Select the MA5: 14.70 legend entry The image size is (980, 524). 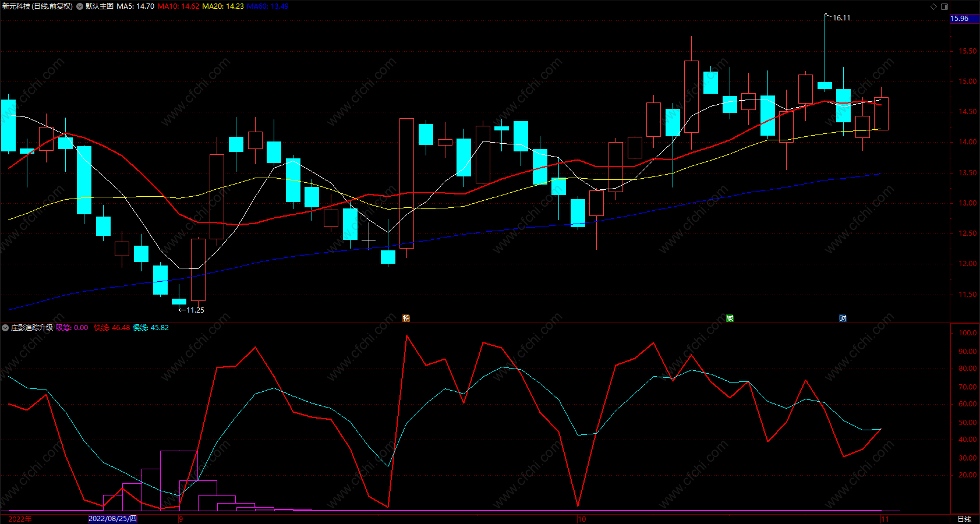coord(136,6)
